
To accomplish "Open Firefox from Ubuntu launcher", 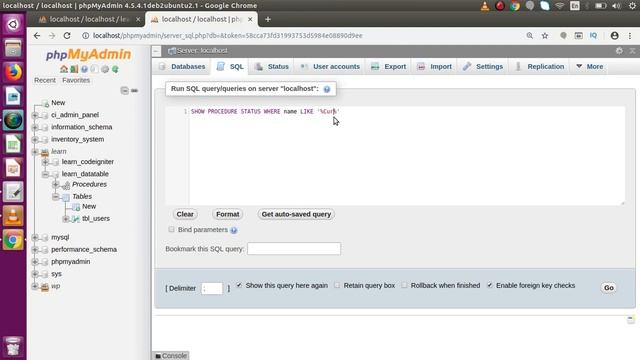I will pos(13,72).
